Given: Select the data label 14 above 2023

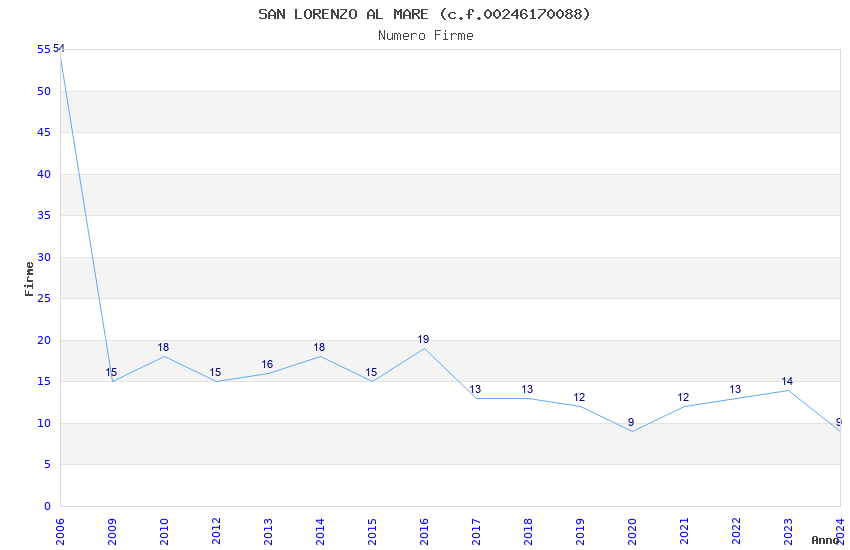Looking at the screenshot, I should pos(787,381).
